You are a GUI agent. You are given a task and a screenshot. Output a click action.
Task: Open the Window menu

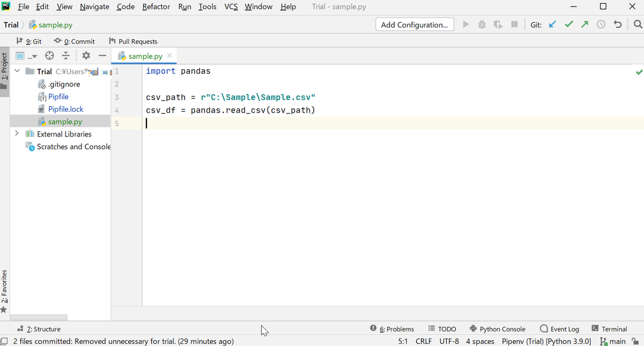point(258,6)
